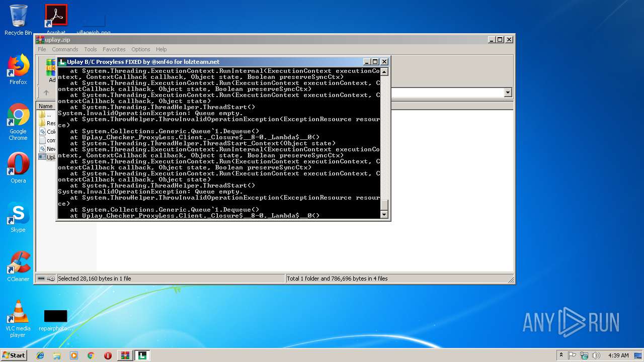Expand the WinRAR address path dropdown
The width and height of the screenshot is (644, 362).
pyautogui.click(x=508, y=93)
